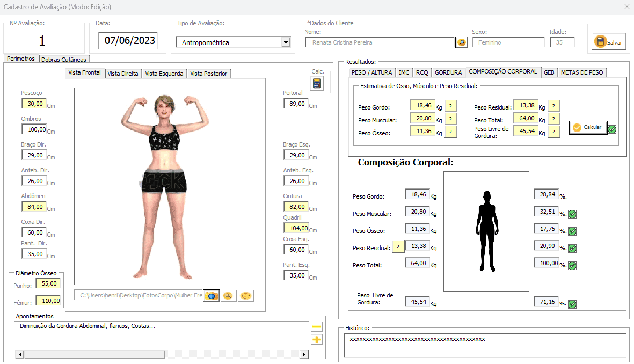Click the rotate icon below the body photo
The height and width of the screenshot is (364, 634).
[x=246, y=296]
